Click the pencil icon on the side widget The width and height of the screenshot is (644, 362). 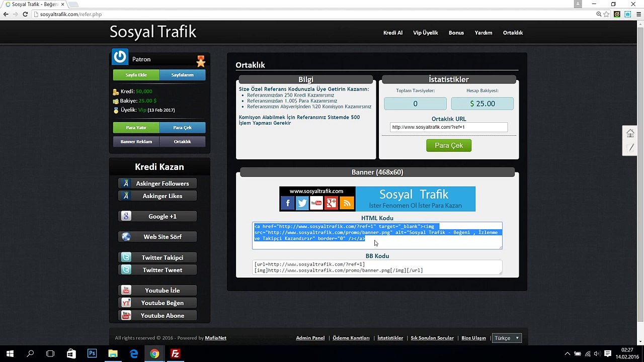pos(630,147)
